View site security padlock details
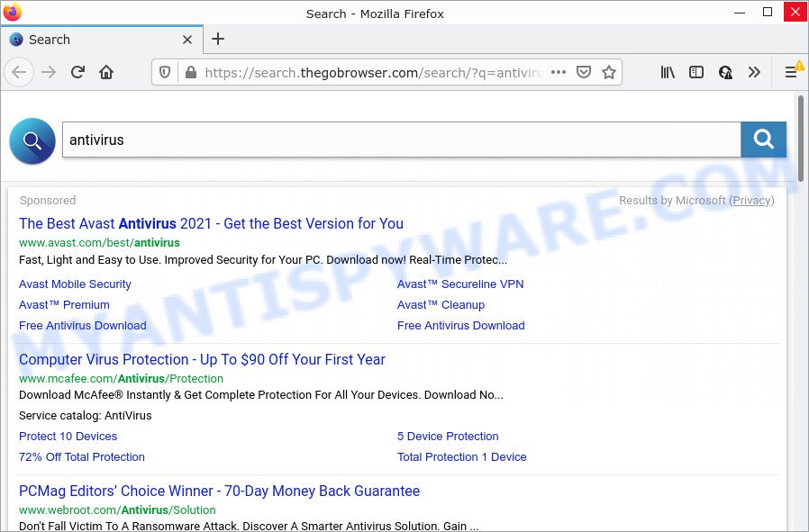The height and width of the screenshot is (532, 809). click(x=191, y=72)
